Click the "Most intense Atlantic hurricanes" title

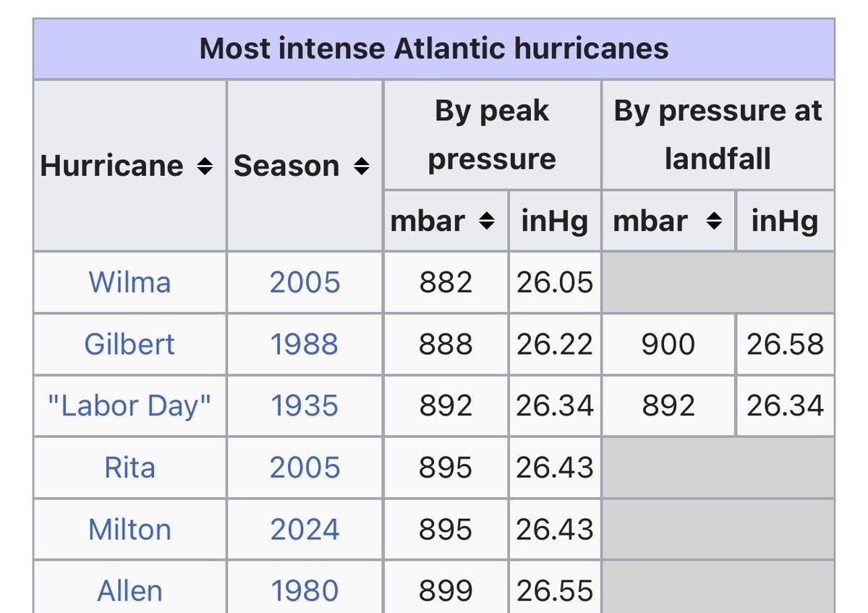[433, 49]
